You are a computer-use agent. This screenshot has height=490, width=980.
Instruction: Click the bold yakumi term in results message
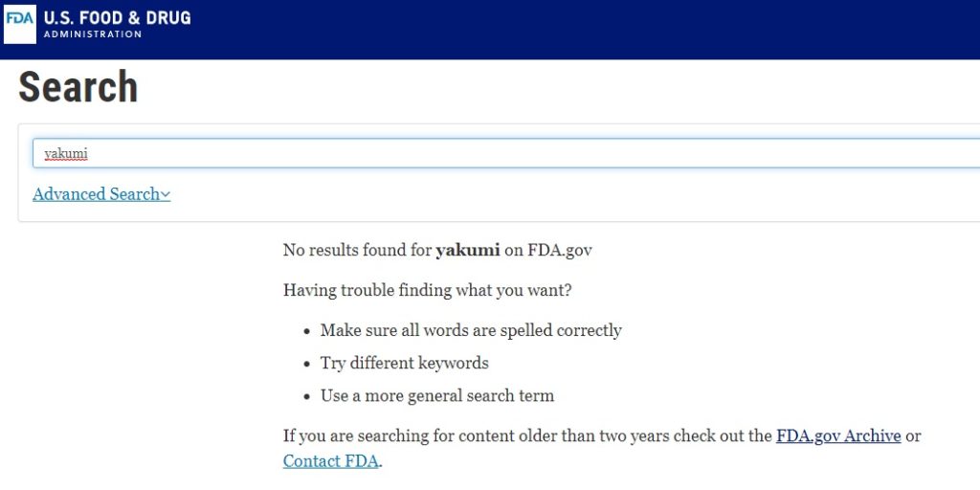467,250
